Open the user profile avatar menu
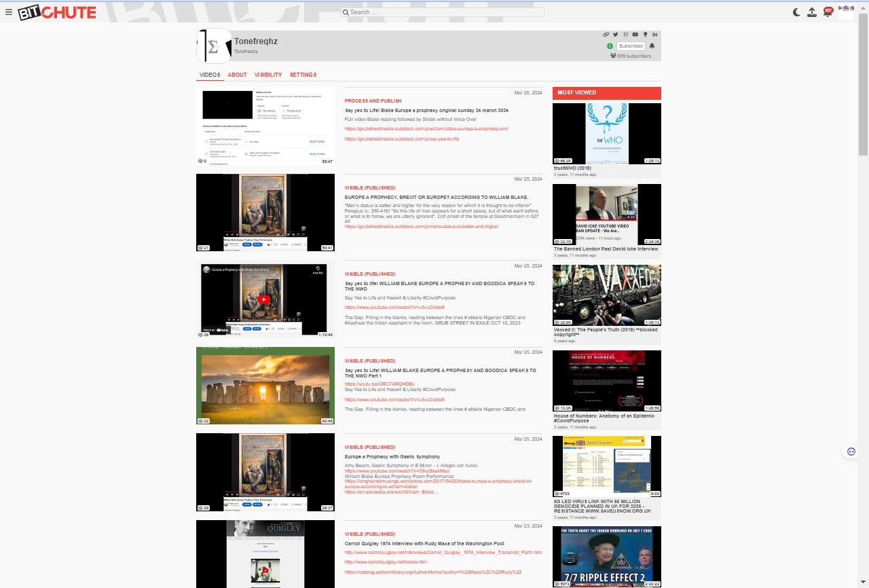 coord(846,12)
